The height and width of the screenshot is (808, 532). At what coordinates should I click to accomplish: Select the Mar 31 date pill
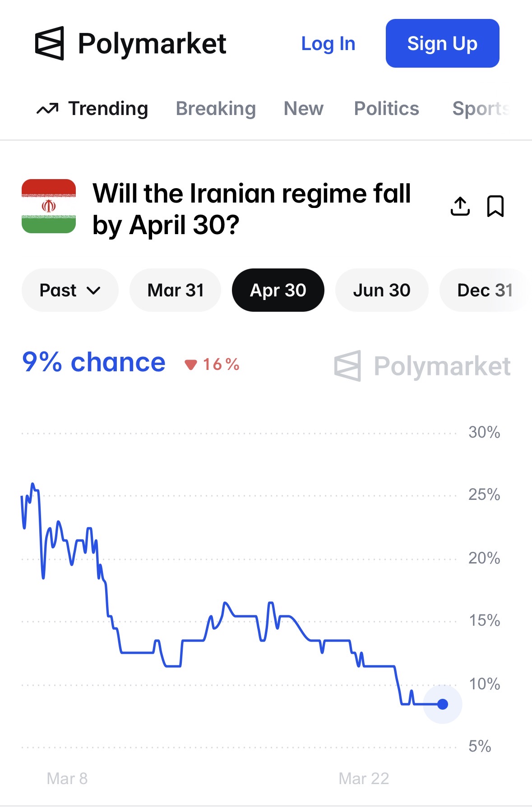[x=176, y=290]
